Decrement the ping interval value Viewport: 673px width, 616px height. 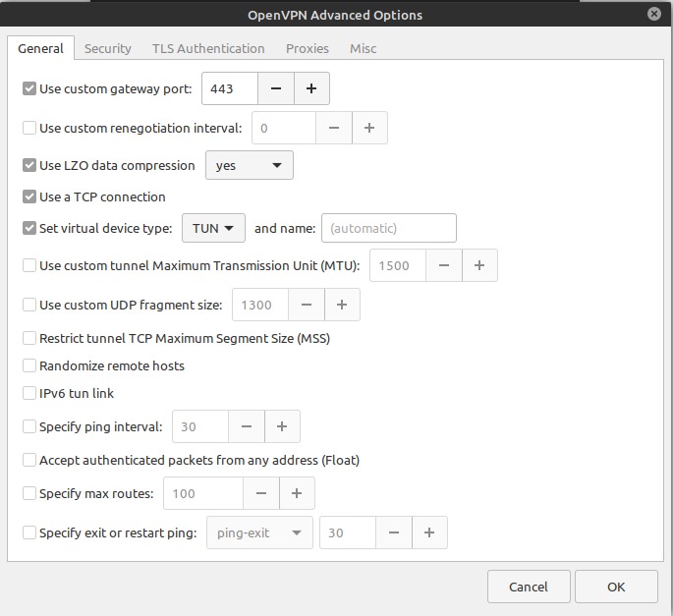247,426
